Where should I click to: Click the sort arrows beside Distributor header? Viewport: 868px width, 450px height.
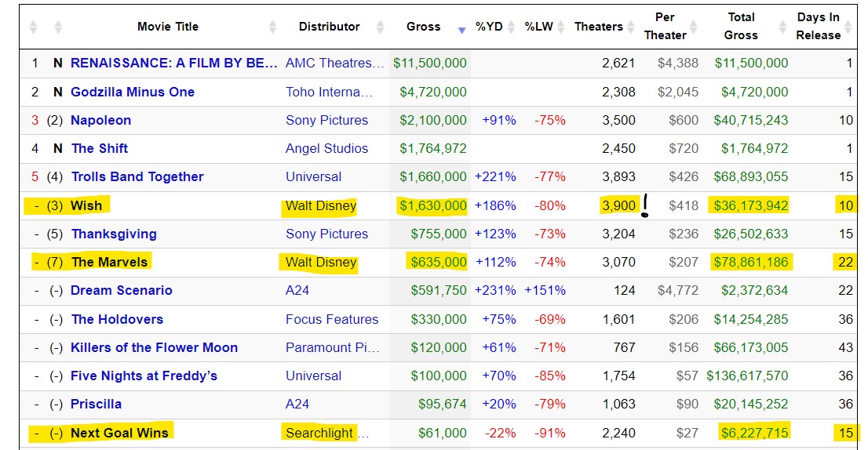point(380,27)
